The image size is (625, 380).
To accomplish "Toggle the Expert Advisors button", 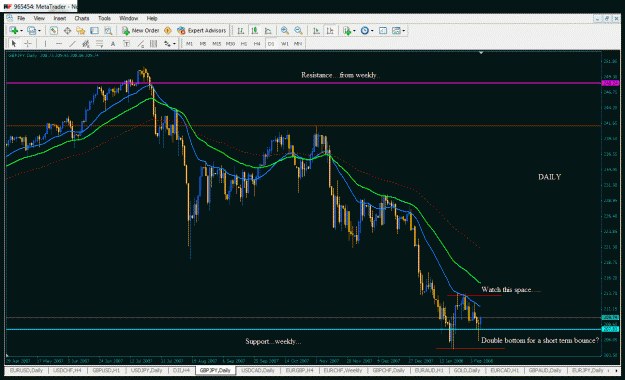I will pyautogui.click(x=201, y=31).
